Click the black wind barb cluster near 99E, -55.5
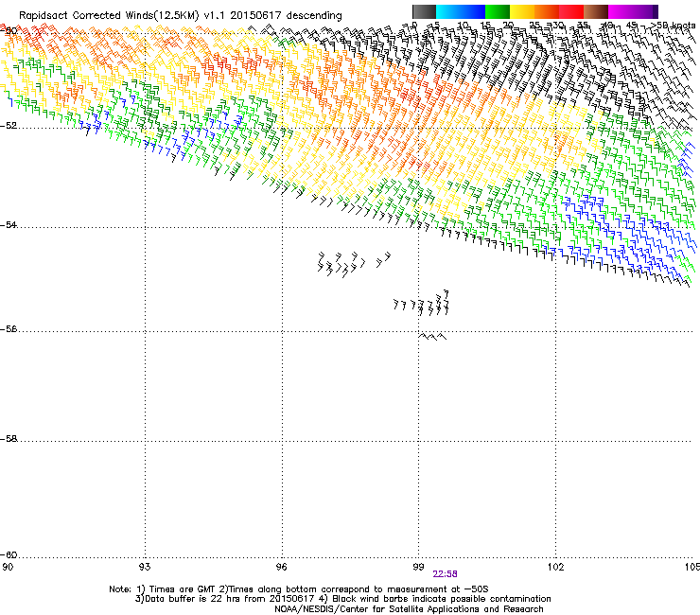The image size is (700, 615). tap(421, 303)
